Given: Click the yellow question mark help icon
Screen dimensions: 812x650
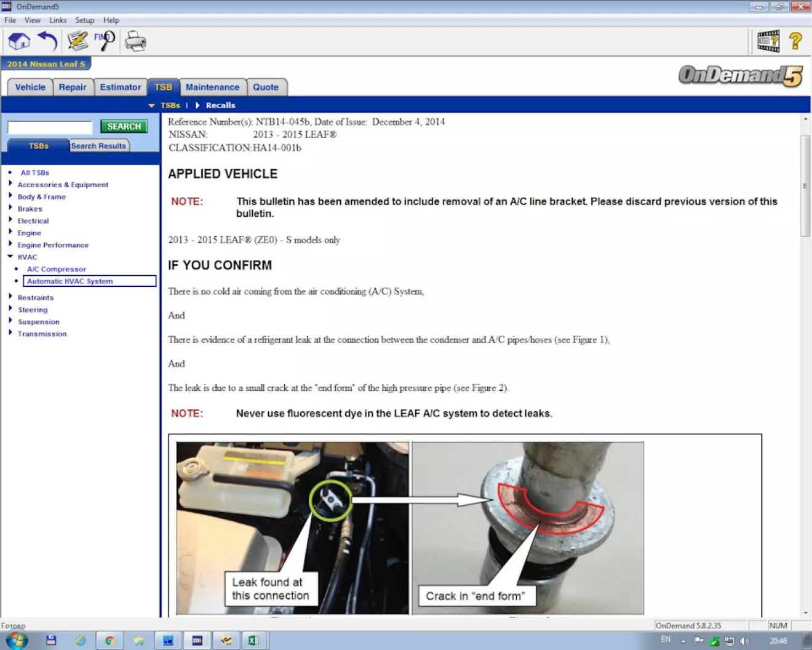Looking at the screenshot, I should tap(795, 42).
